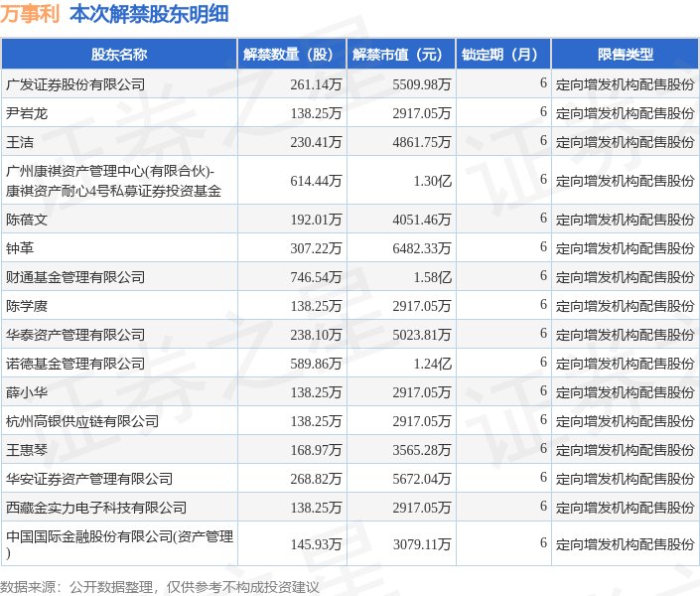This screenshot has width=700, height=596.
Task: Click the 诺德基金管理有限公司 shareholder cell
Action: (x=75, y=364)
